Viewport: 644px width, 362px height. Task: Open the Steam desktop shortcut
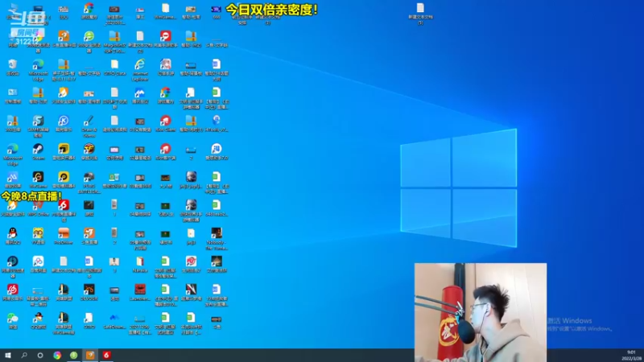click(38, 150)
